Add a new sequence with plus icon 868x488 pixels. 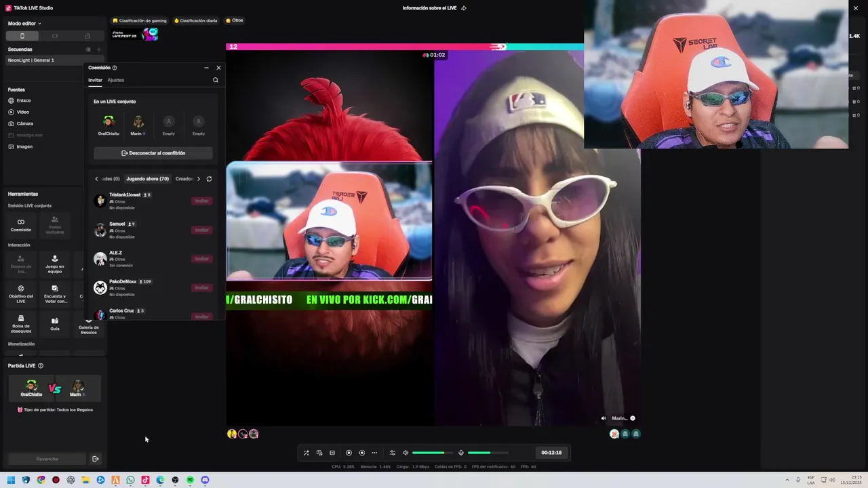pyautogui.click(x=99, y=49)
